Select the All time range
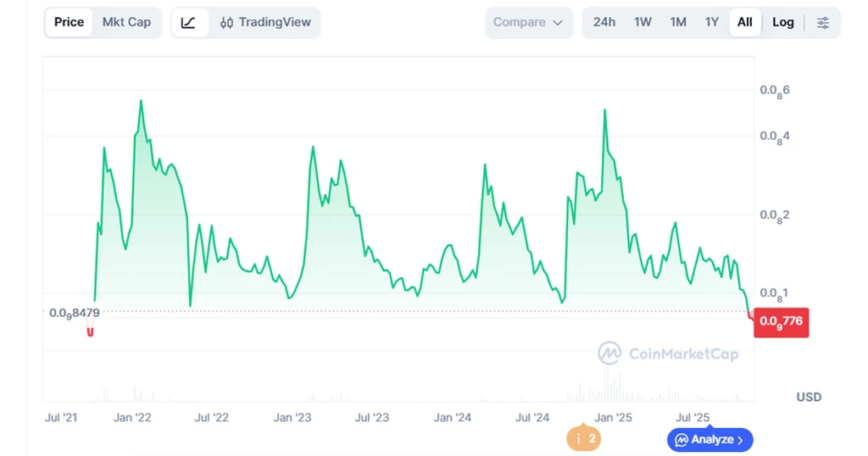 [744, 23]
